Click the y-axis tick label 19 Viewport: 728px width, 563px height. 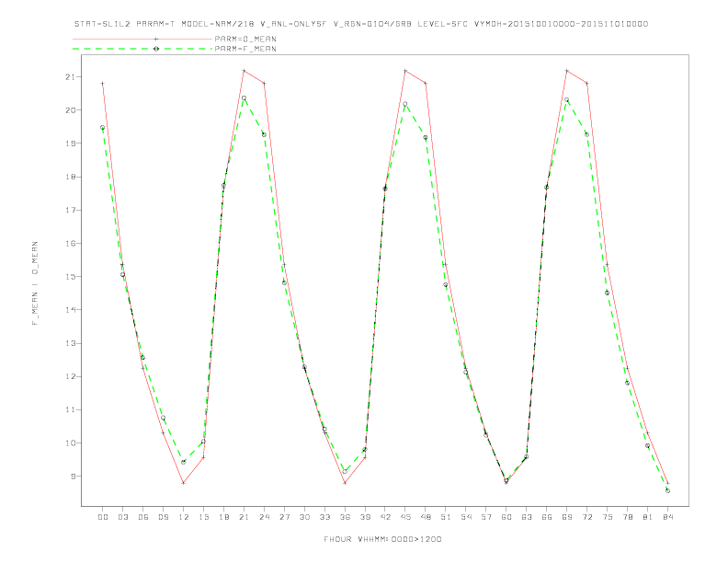coord(70,144)
